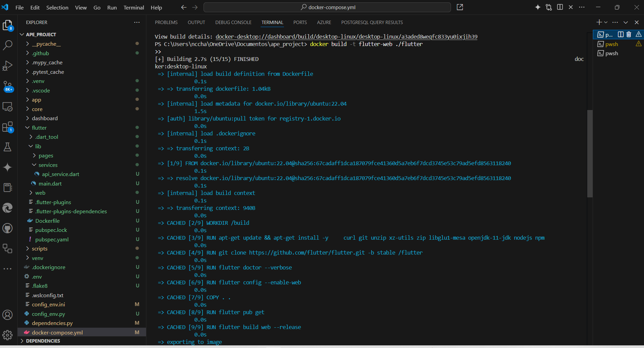
Task: Open the Selection menu
Action: click(57, 7)
